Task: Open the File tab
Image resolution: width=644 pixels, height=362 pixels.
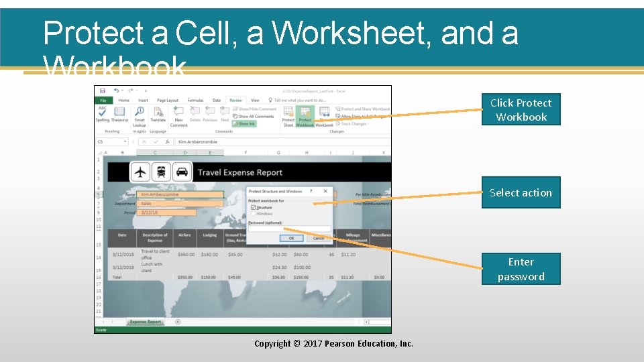Action: point(103,100)
